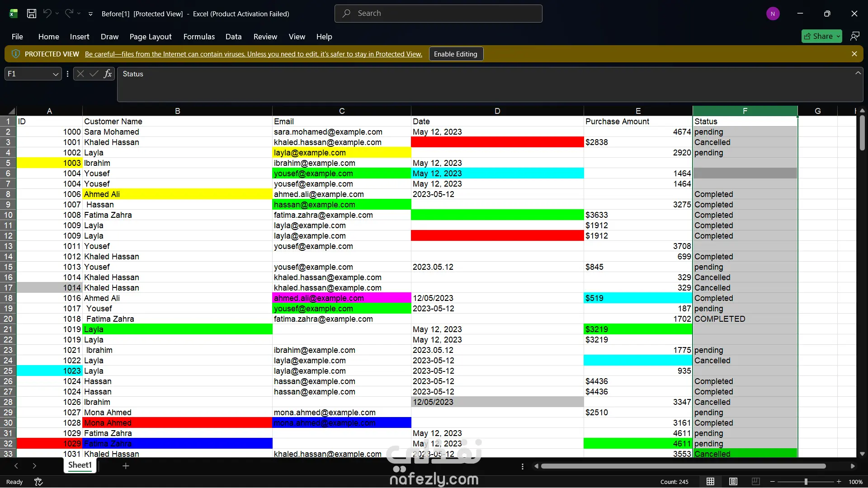Viewport: 868px width, 488px height.
Task: Click the Insert Function fx icon
Action: (108, 74)
